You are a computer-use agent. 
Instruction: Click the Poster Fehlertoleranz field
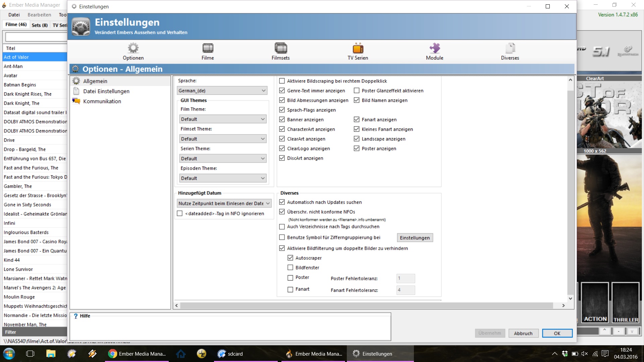406,278
